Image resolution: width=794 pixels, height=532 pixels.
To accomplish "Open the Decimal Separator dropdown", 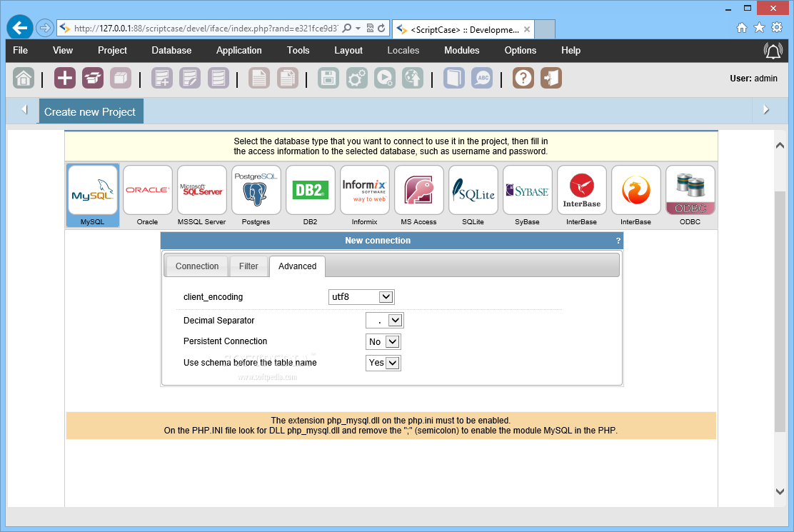I will [384, 321].
